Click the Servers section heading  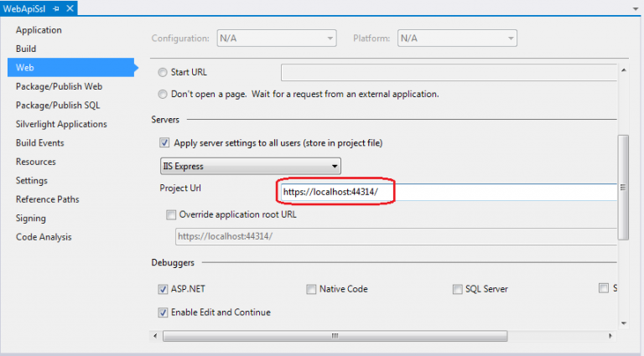click(x=165, y=120)
